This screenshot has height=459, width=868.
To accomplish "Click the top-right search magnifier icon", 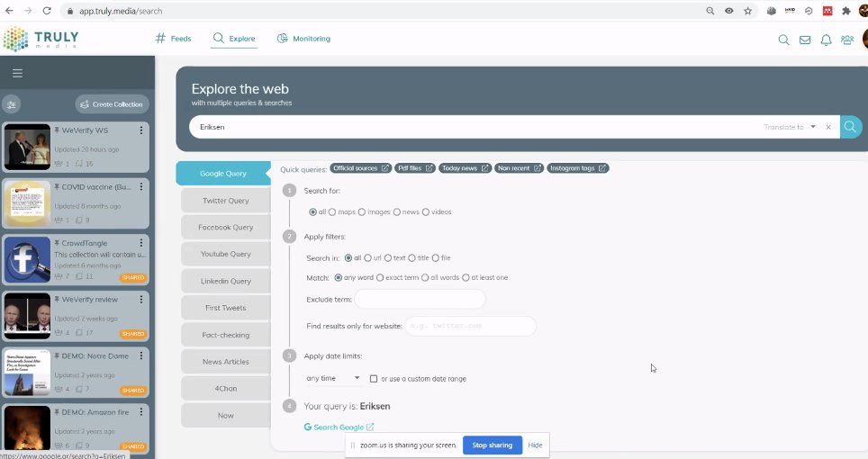I will [783, 40].
